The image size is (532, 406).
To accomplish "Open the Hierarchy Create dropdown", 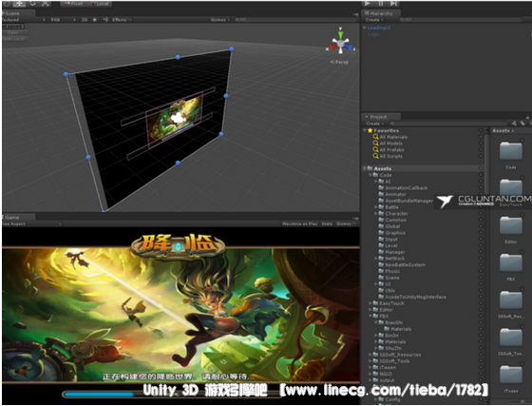I will pyautogui.click(x=374, y=20).
